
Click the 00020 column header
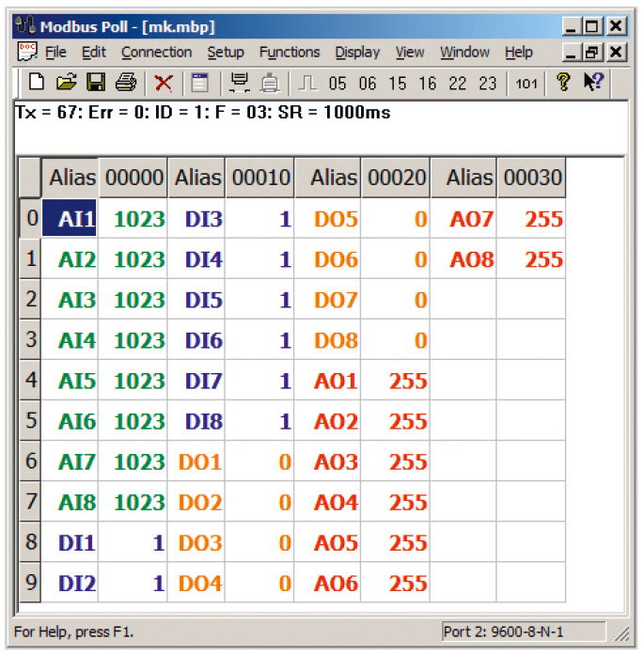pyautogui.click(x=396, y=178)
